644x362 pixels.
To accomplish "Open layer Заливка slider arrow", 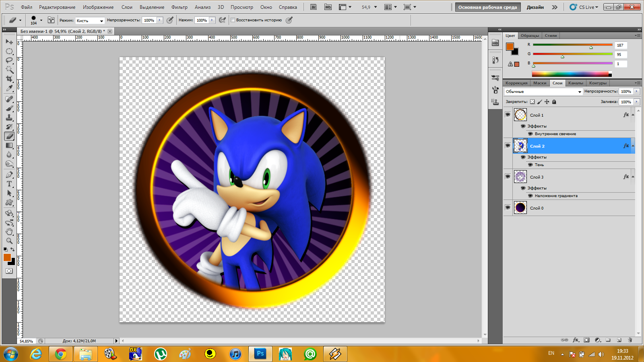I will tap(637, 102).
